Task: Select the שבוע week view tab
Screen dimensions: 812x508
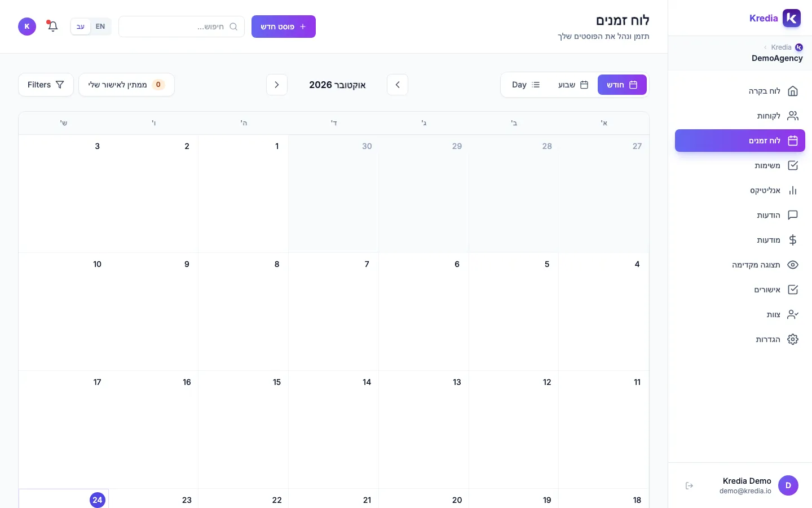Action: pyautogui.click(x=573, y=85)
